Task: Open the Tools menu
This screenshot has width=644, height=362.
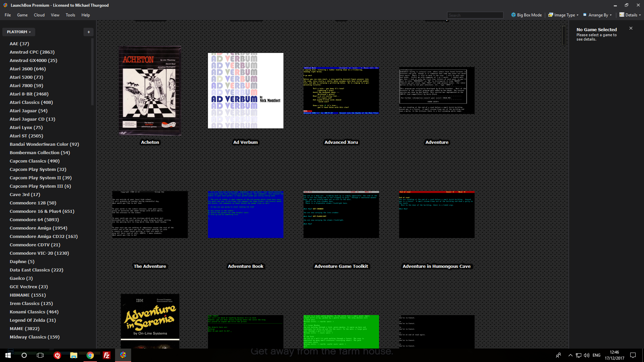Action: pos(70,15)
